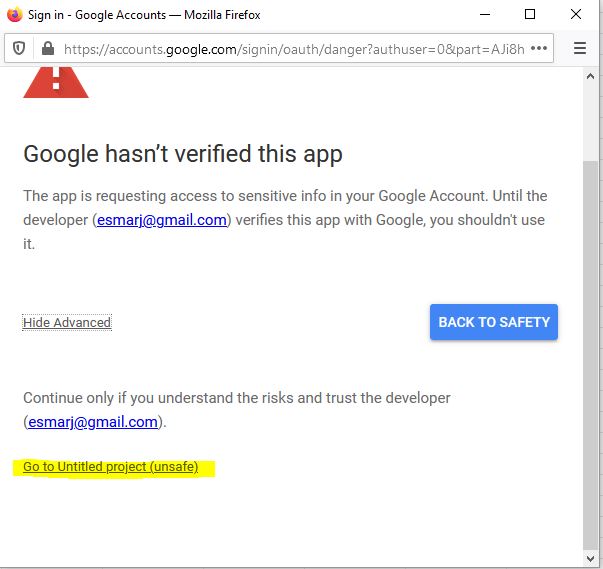Click the red warning triangle icon
The width and height of the screenshot is (603, 569).
(x=56, y=82)
